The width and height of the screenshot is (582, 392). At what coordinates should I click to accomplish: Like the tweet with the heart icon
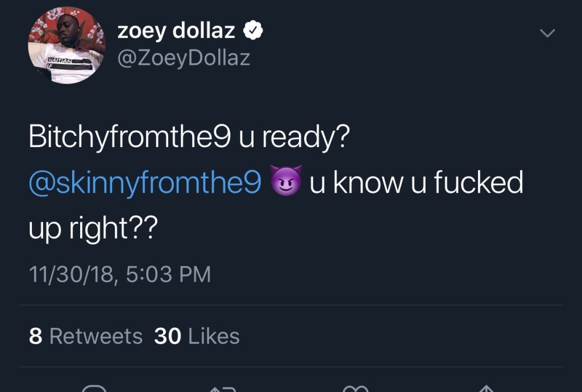point(355,389)
